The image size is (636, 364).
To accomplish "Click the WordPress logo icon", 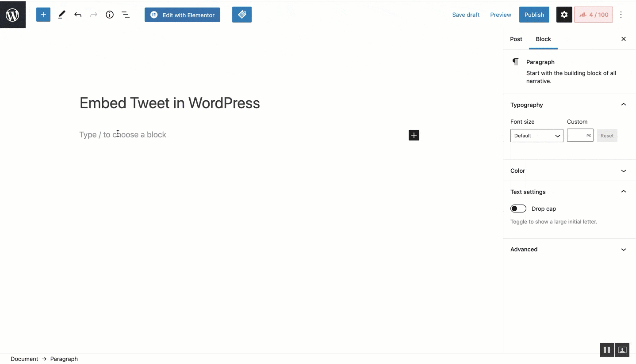I will click(x=13, y=15).
